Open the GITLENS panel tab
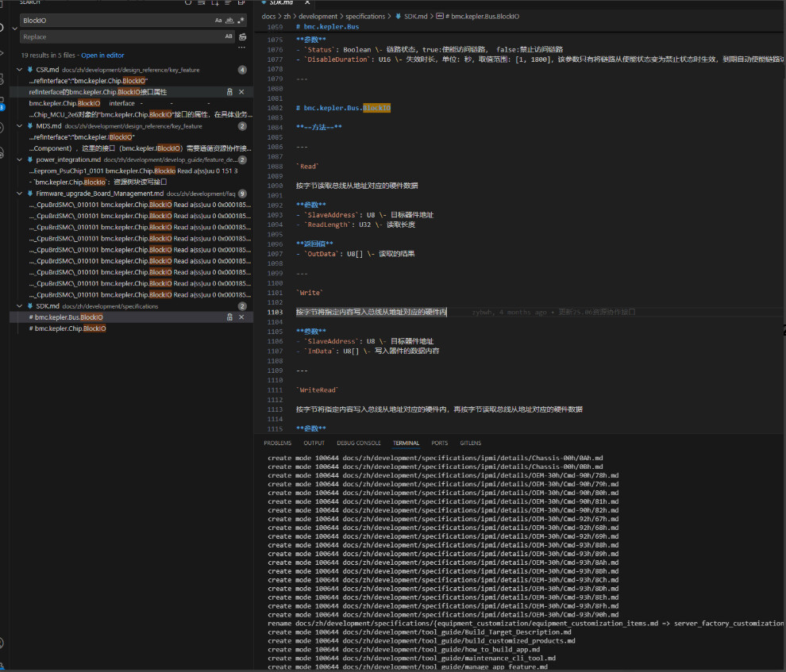The height and width of the screenshot is (672, 786). tap(470, 443)
